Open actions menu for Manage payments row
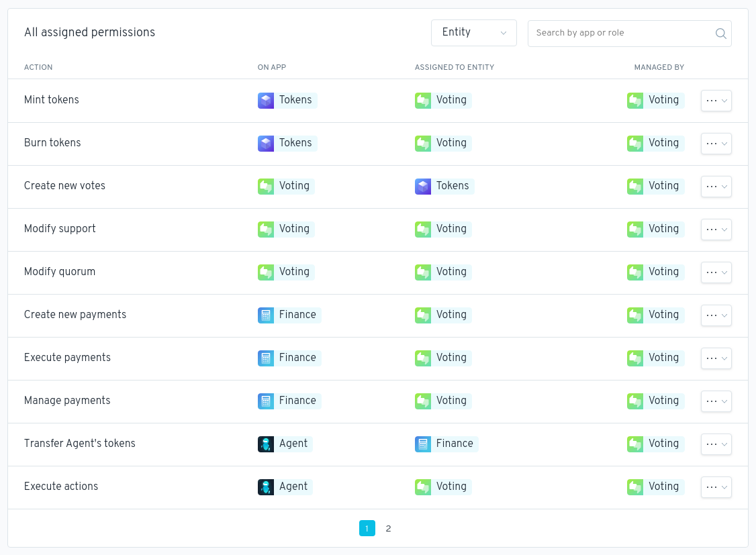The height and width of the screenshot is (555, 756). pyautogui.click(x=716, y=401)
